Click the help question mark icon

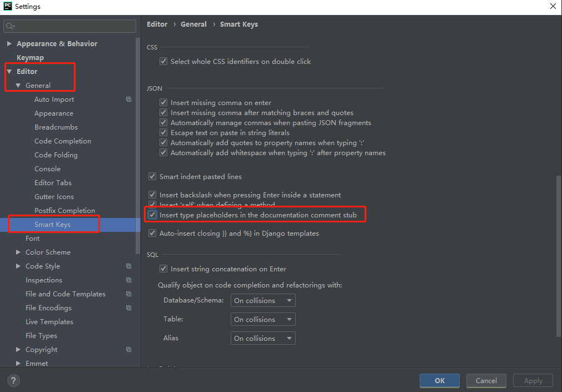point(13,381)
